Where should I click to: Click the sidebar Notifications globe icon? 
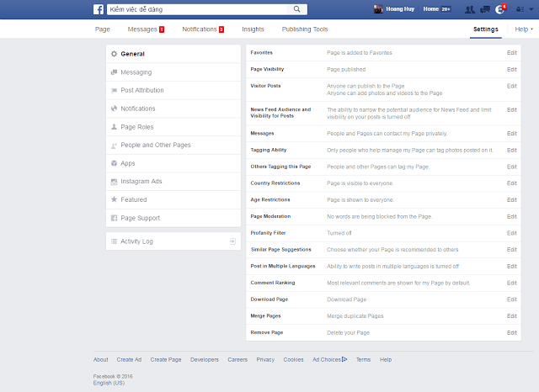coord(115,109)
